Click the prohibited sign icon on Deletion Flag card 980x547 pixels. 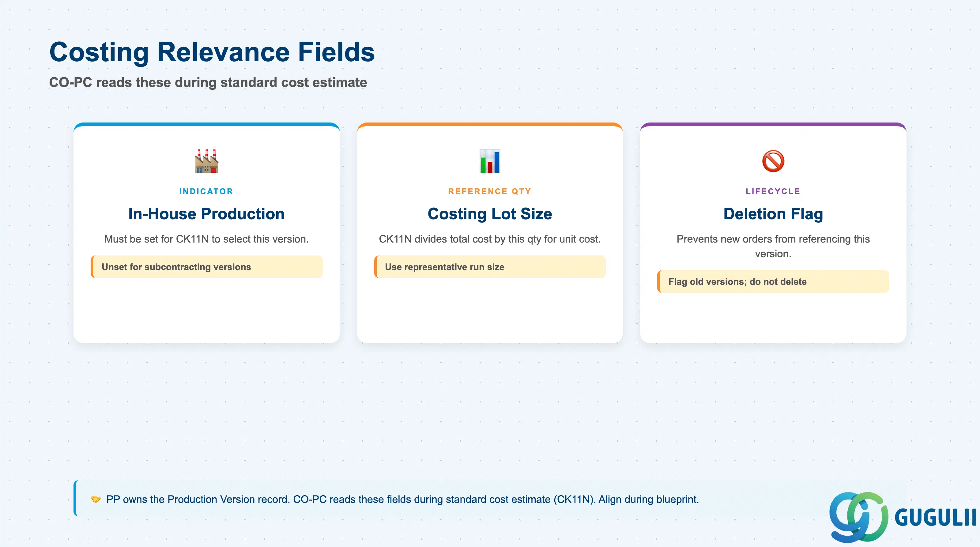[773, 161]
